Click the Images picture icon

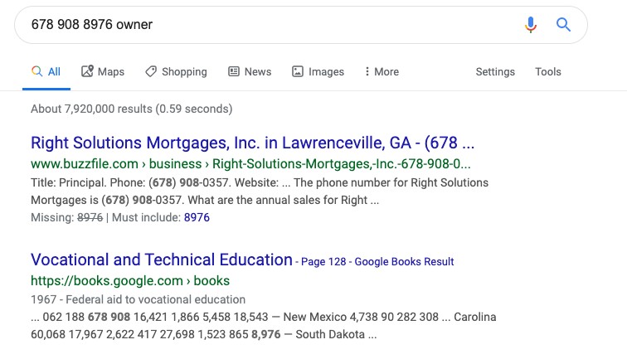tap(298, 71)
